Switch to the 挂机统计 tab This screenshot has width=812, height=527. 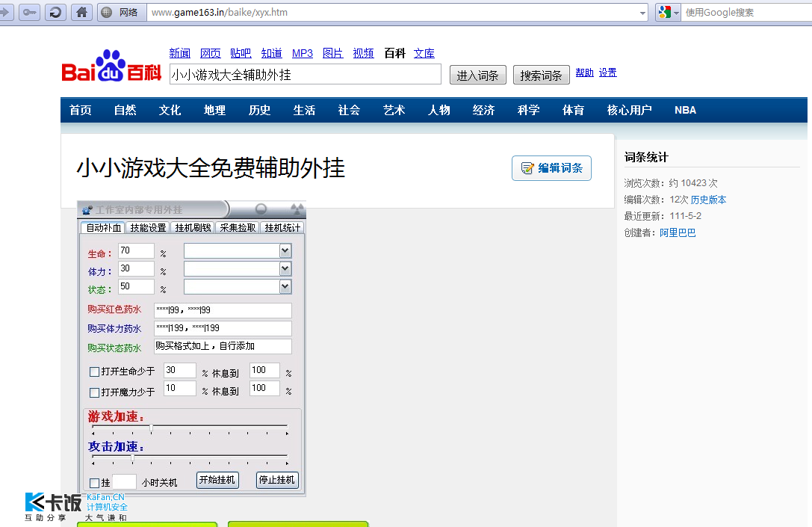click(x=282, y=227)
